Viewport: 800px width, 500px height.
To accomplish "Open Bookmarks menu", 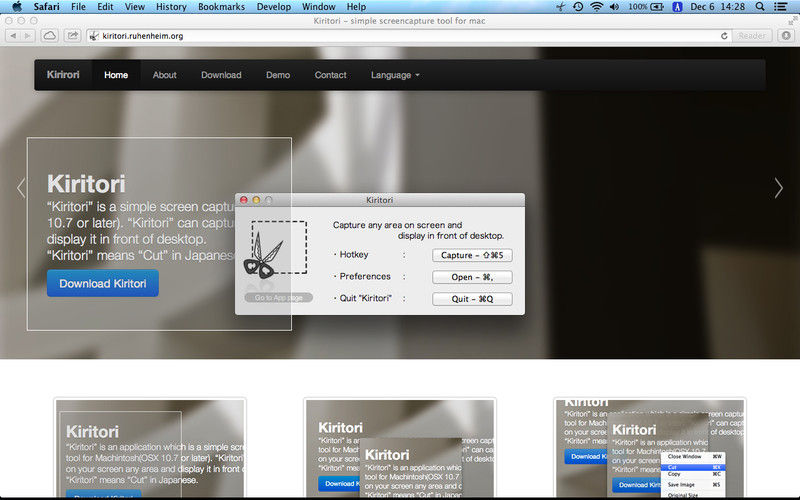I will (221, 7).
